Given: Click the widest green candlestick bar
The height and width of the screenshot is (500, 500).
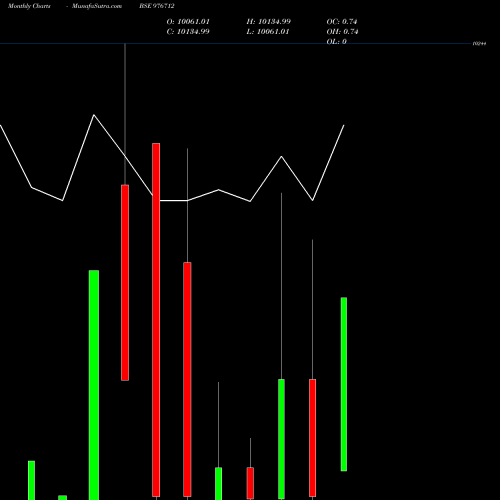Looking at the screenshot, I should [x=94, y=385].
